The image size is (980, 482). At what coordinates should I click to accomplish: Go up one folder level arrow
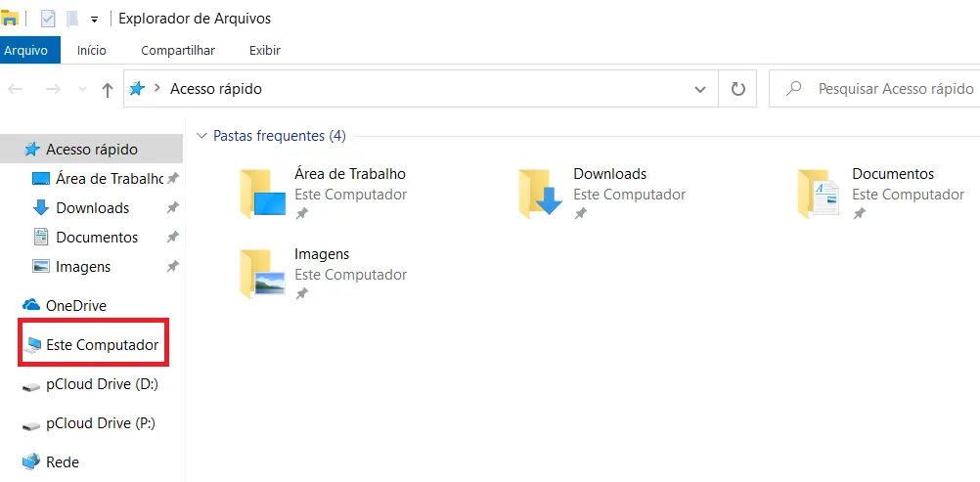pyautogui.click(x=108, y=90)
